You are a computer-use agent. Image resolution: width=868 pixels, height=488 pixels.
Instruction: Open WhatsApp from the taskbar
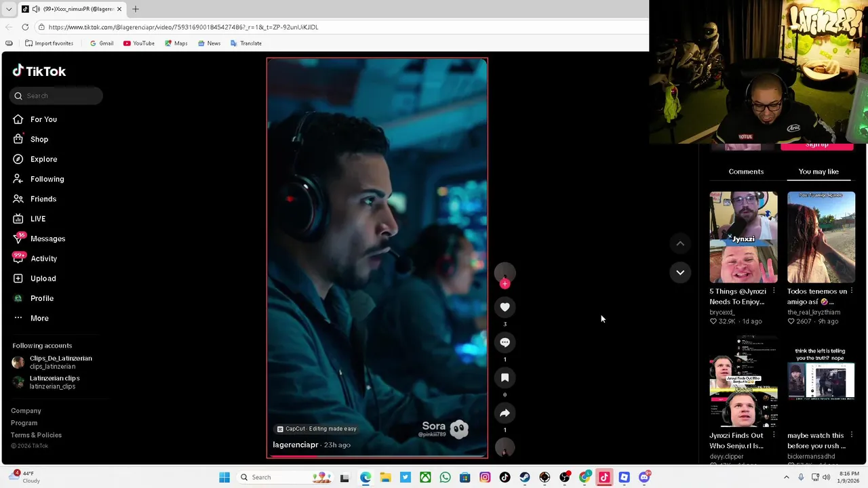click(445, 477)
